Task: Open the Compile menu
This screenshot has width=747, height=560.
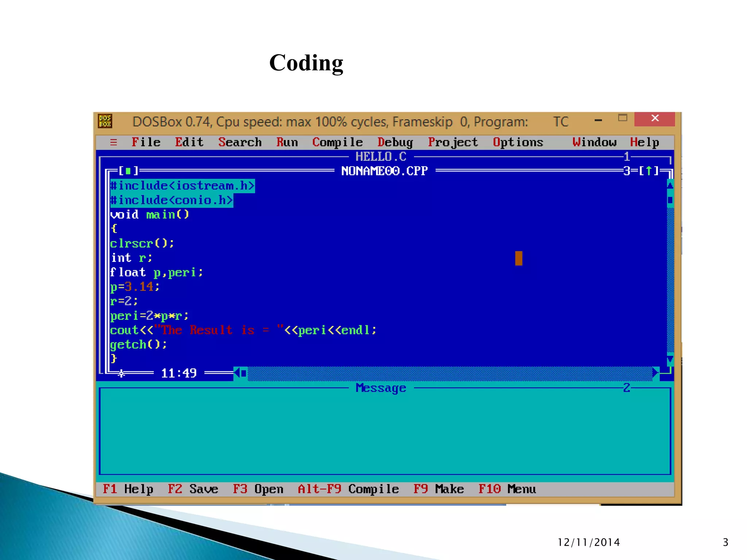Action: pyautogui.click(x=337, y=142)
